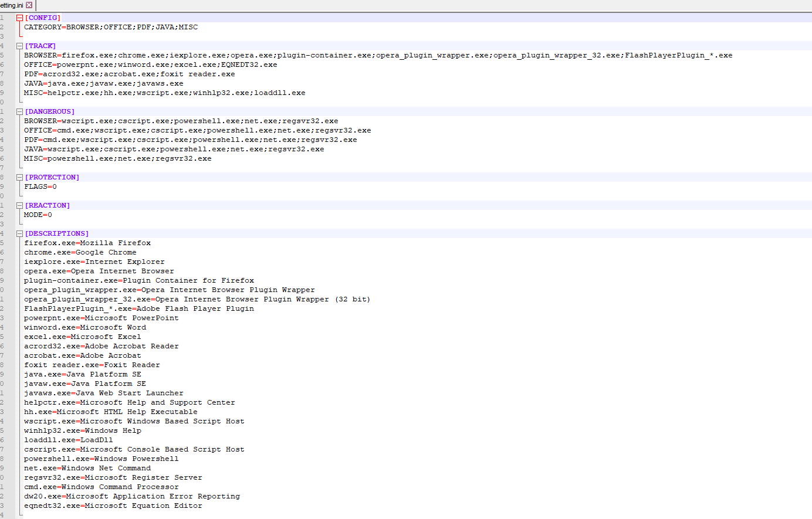
Task: Collapse the [TRACK] section fold marker
Action: click(19, 46)
